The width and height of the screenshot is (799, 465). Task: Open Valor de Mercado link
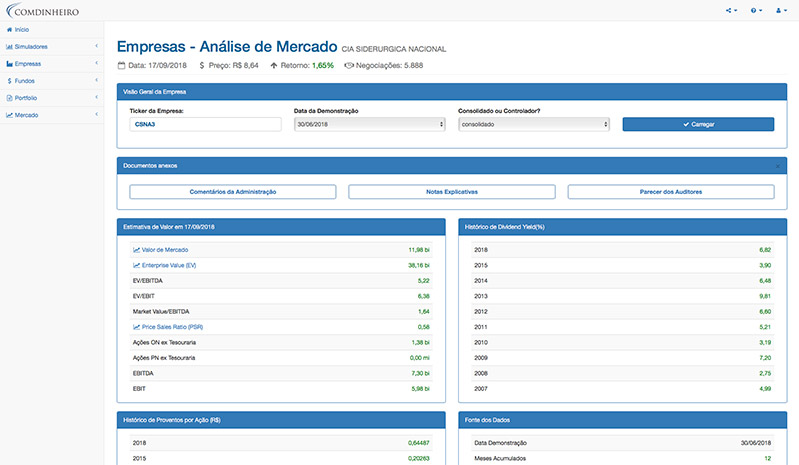pyautogui.click(x=165, y=250)
